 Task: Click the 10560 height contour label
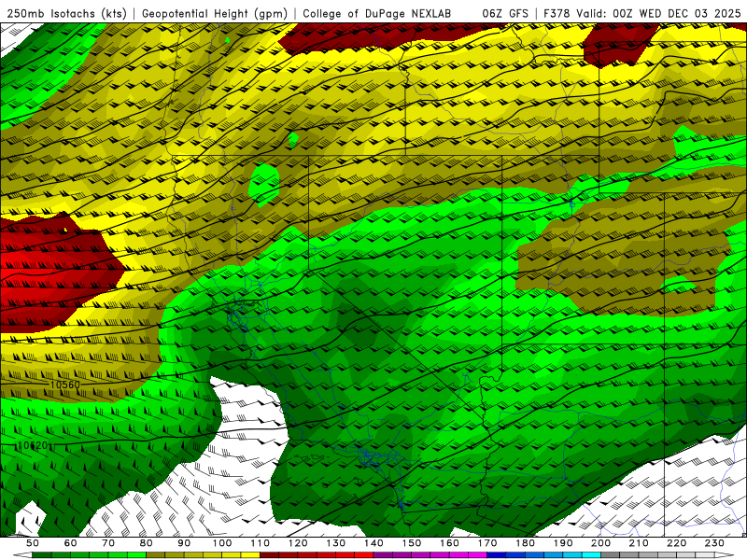(64, 385)
